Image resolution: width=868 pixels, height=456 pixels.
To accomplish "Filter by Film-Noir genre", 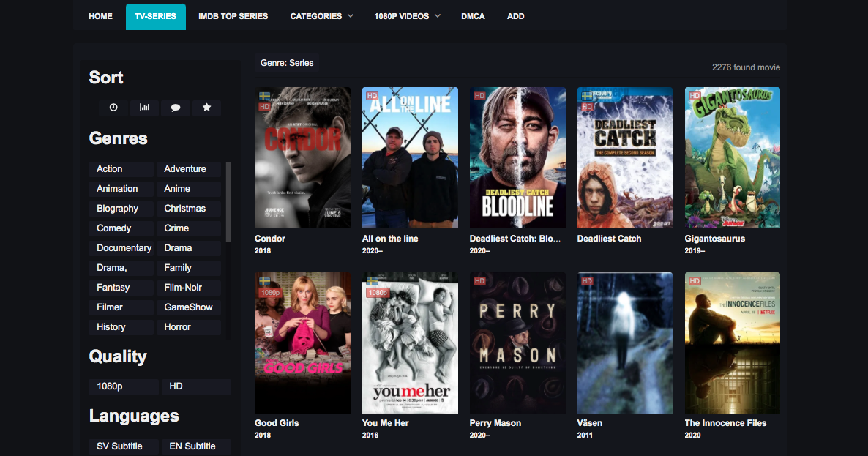I will pos(188,288).
